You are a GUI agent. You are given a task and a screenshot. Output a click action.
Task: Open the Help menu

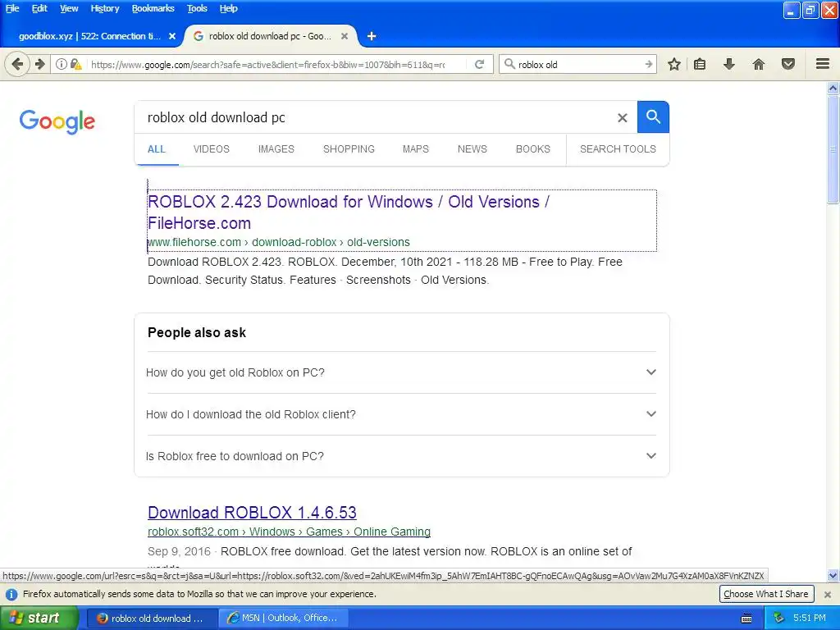(x=228, y=8)
